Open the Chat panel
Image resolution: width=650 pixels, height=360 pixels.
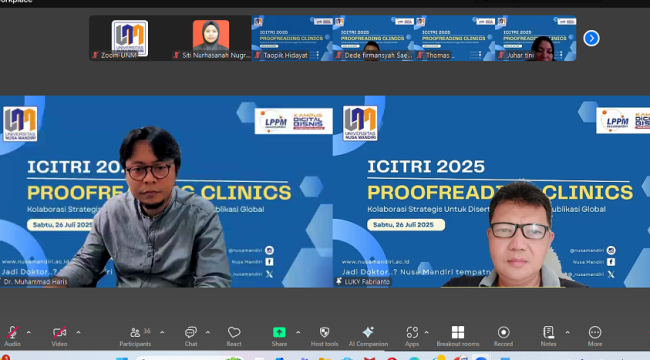(x=191, y=336)
